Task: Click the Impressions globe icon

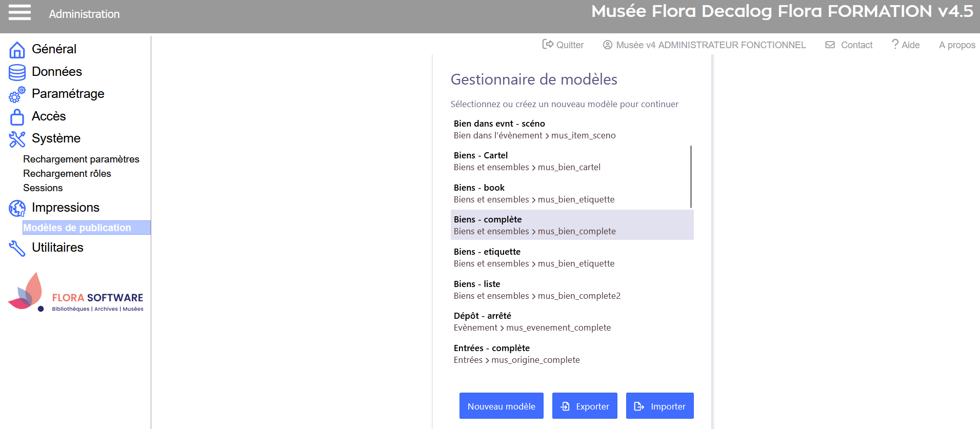Action: click(17, 208)
